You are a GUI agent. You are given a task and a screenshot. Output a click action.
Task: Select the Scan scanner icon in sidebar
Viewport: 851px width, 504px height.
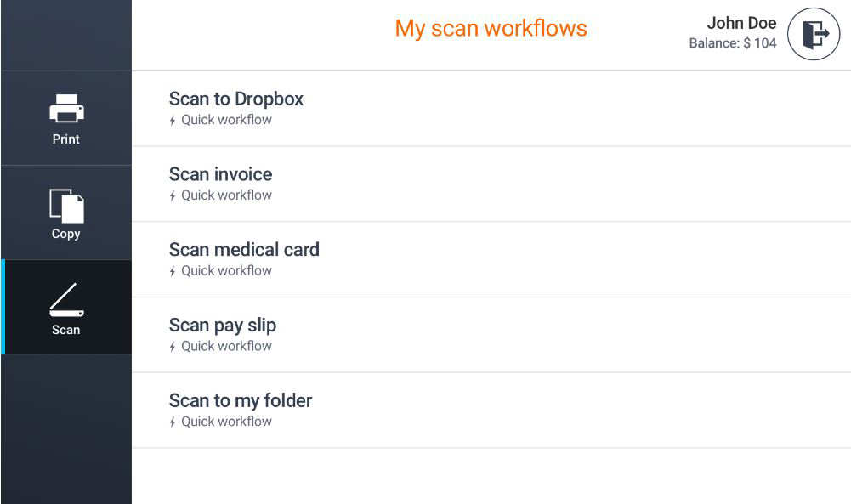coord(66,299)
